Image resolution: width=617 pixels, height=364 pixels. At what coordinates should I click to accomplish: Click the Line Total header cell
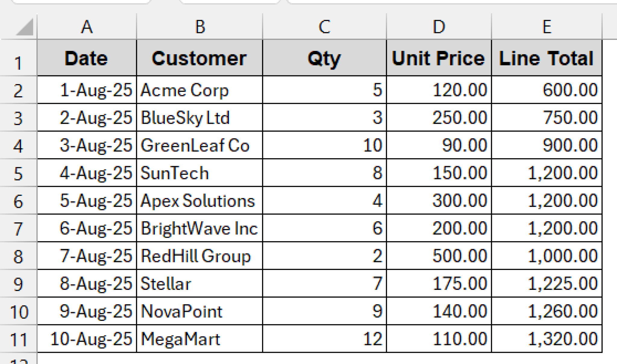(x=547, y=59)
